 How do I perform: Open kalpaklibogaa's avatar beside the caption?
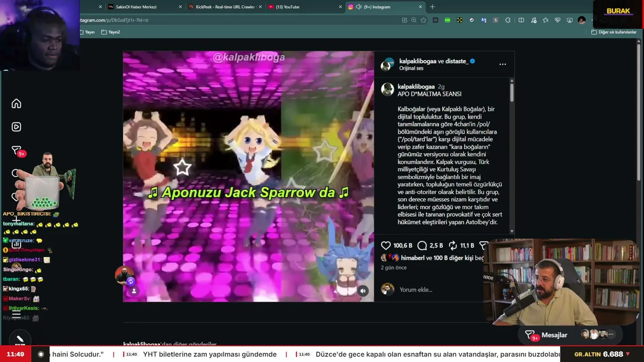click(x=387, y=89)
